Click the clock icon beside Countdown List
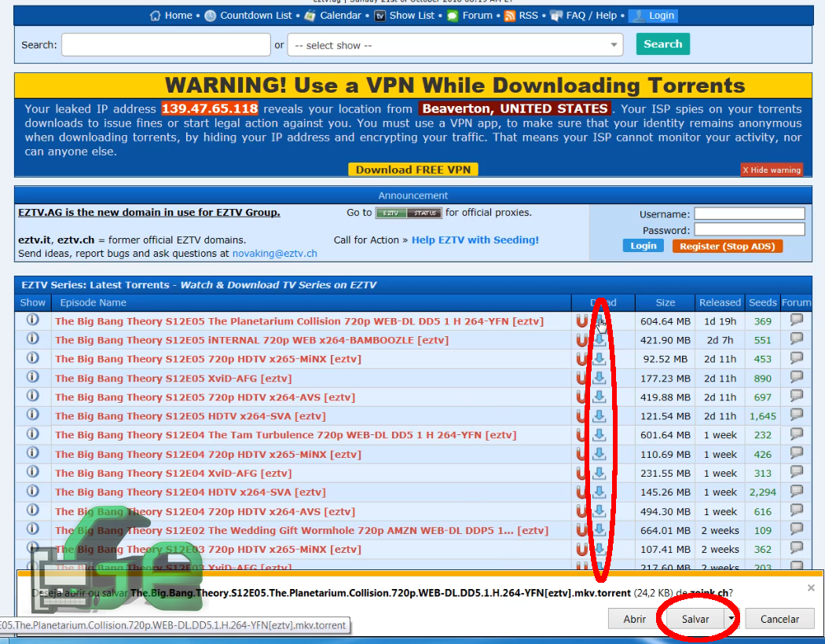The height and width of the screenshot is (644, 825). (211, 16)
